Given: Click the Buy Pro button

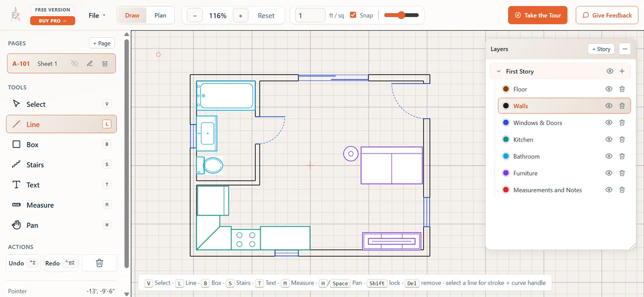Looking at the screenshot, I should click(x=52, y=21).
